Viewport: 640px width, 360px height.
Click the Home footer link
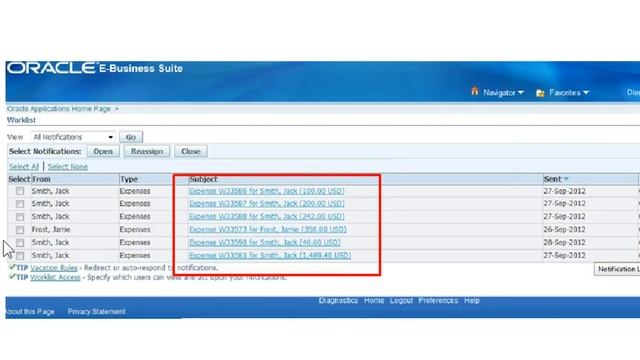click(374, 300)
